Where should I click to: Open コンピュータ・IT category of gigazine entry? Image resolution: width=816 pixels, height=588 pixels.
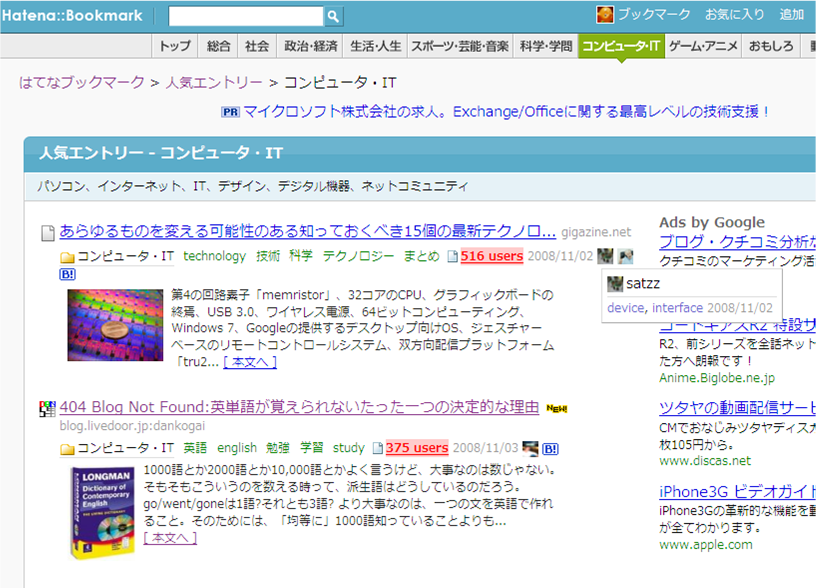125,256
